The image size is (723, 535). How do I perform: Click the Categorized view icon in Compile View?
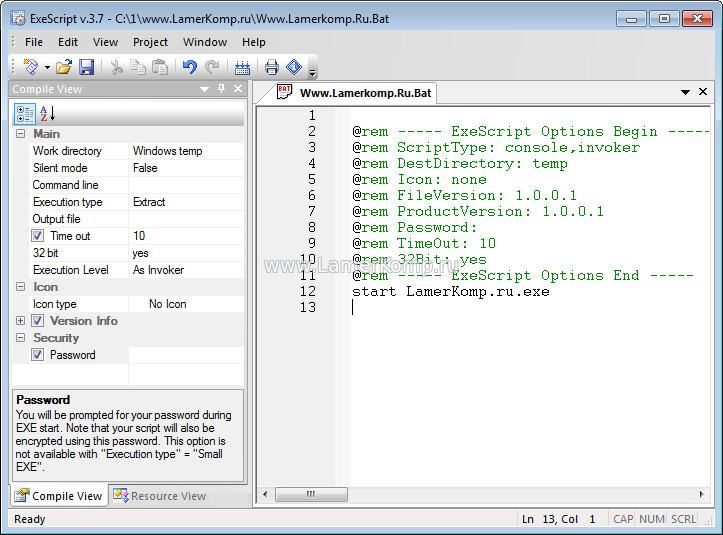pyautogui.click(x=25, y=113)
